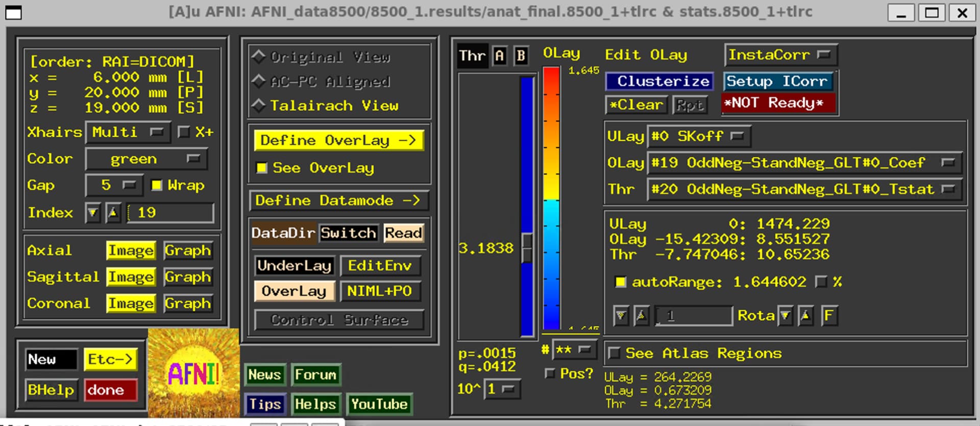Image resolution: width=980 pixels, height=426 pixels.
Task: Select threshold alpha A button
Action: (x=500, y=56)
